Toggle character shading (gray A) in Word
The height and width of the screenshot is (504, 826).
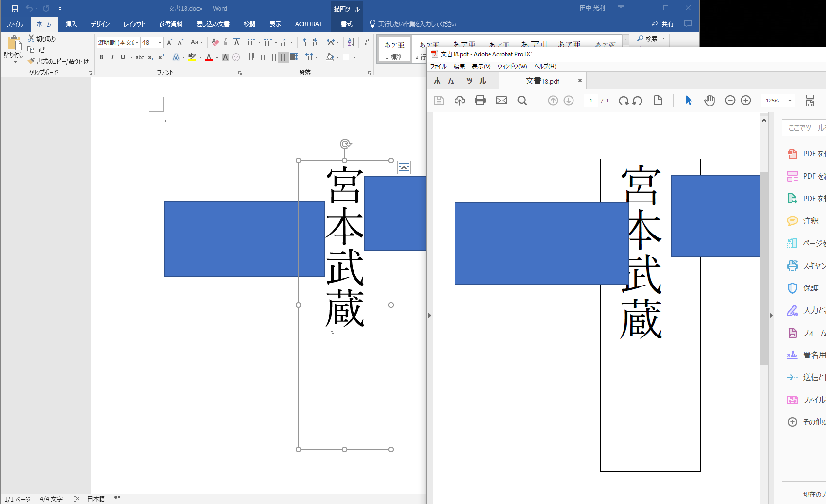225,57
